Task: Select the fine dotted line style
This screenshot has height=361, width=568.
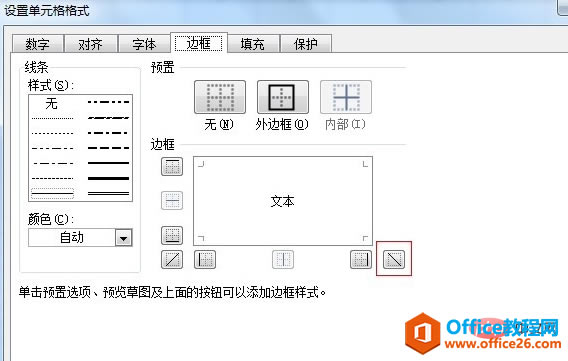Action: click(x=53, y=118)
